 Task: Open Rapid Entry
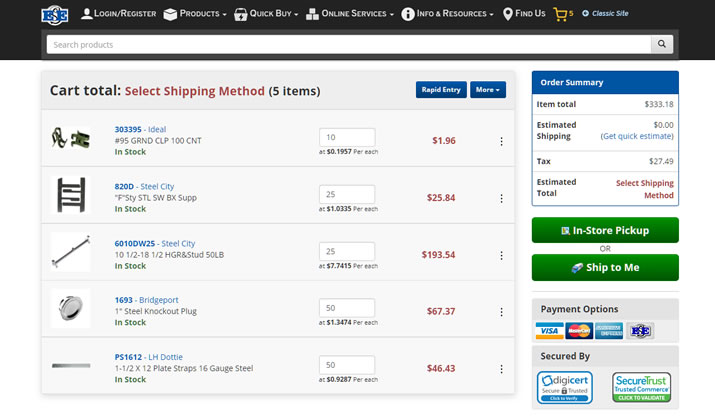(x=441, y=90)
